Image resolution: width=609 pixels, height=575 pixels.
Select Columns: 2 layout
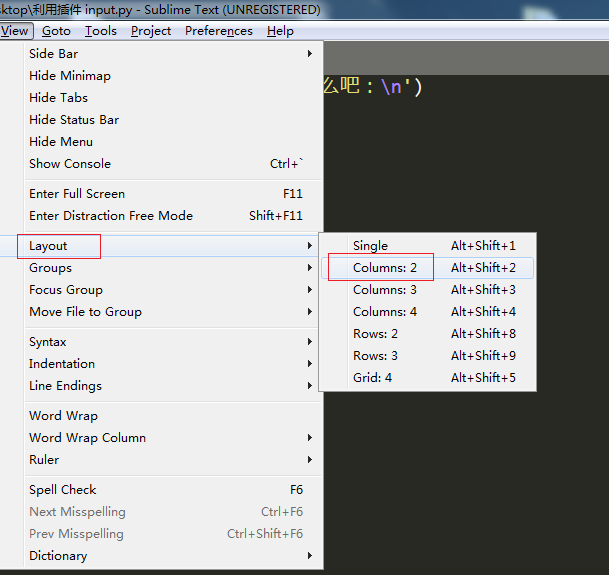[x=427, y=268]
